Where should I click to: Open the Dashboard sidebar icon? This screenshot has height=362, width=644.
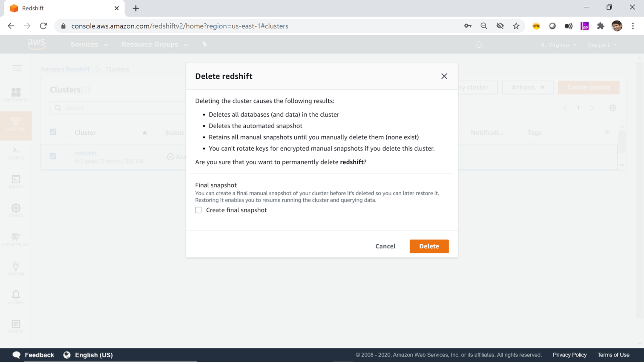[x=16, y=94]
